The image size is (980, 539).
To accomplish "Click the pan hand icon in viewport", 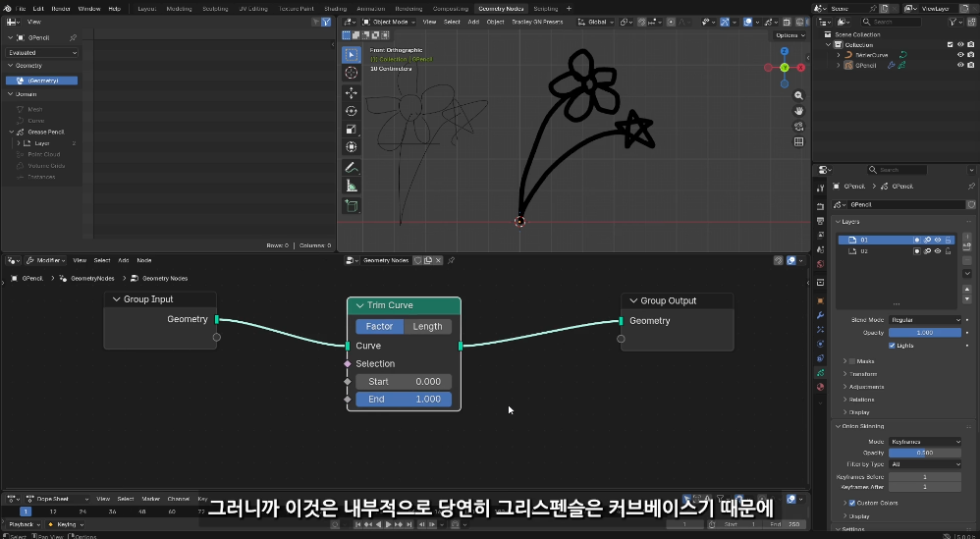I will tap(798, 111).
